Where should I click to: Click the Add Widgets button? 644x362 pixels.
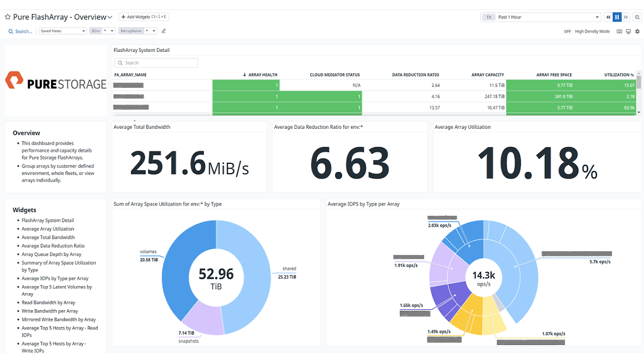tap(144, 17)
